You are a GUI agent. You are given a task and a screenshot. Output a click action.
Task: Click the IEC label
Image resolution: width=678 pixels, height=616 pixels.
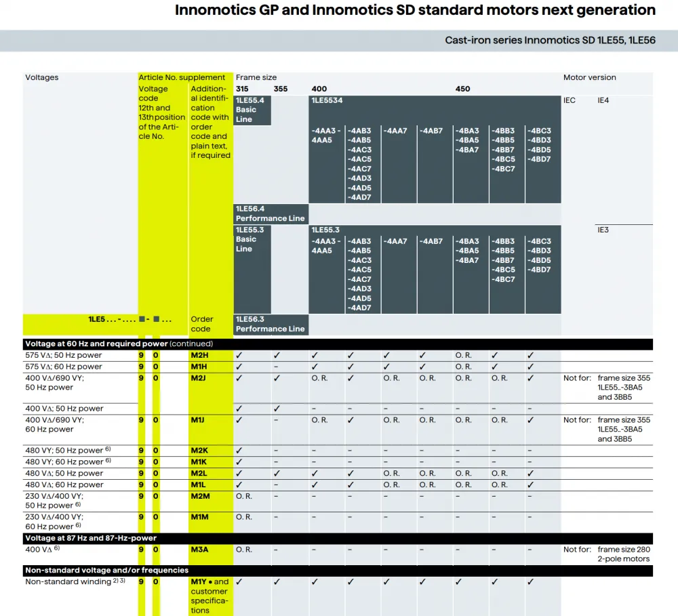coord(569,100)
